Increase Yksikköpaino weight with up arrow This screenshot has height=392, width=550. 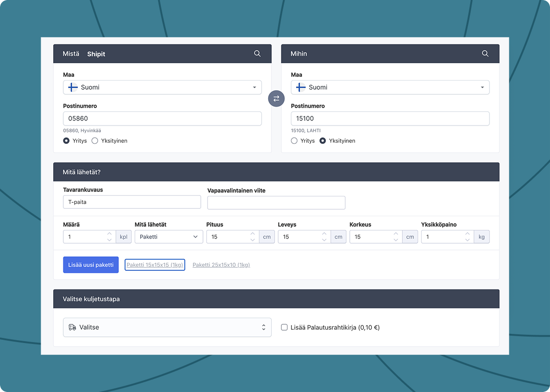pos(467,234)
